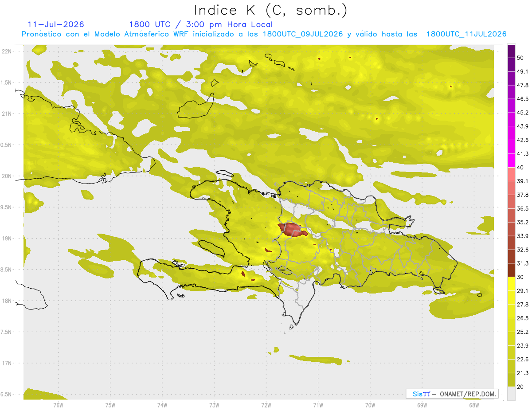Click the legend value "35.2"
The image size is (532, 411).
point(523,222)
